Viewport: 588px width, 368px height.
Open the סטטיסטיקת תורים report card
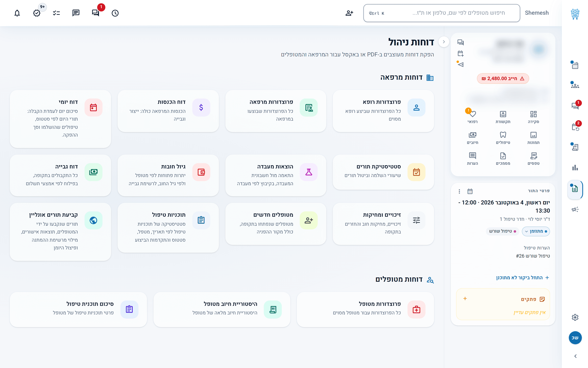[x=383, y=172]
